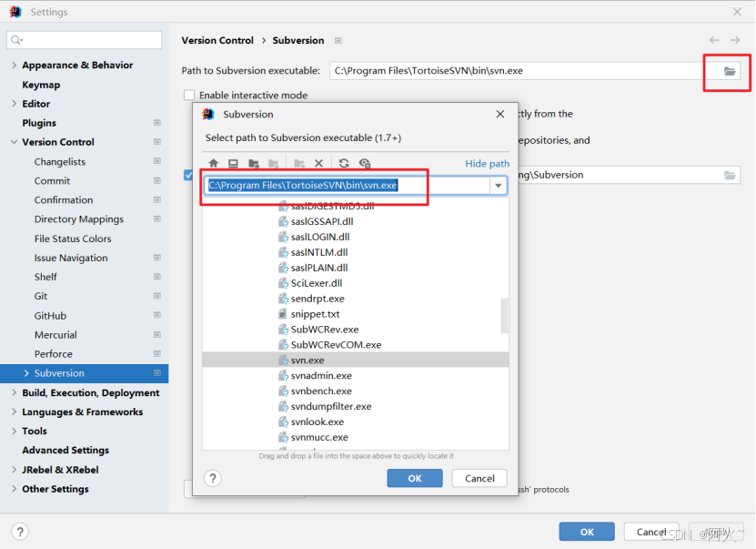This screenshot has width=756, height=549.
Task: Expand Languages & Frameworks
Action: [14, 412]
